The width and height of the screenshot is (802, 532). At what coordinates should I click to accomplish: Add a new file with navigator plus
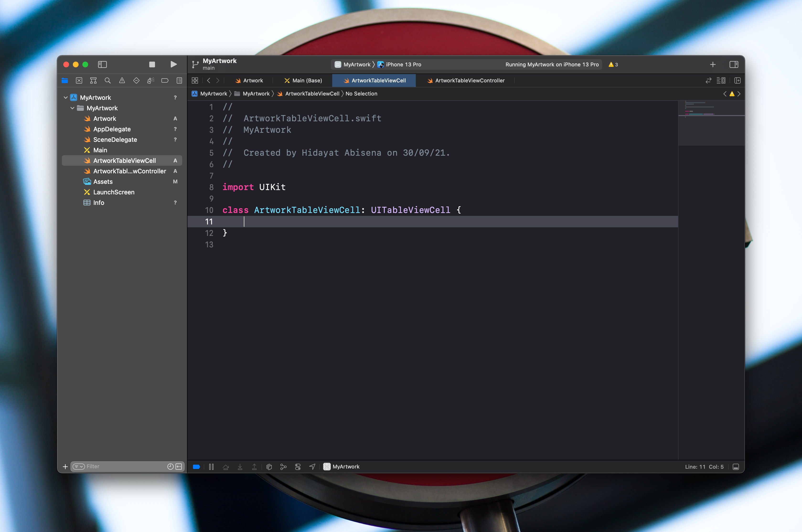tap(65, 467)
